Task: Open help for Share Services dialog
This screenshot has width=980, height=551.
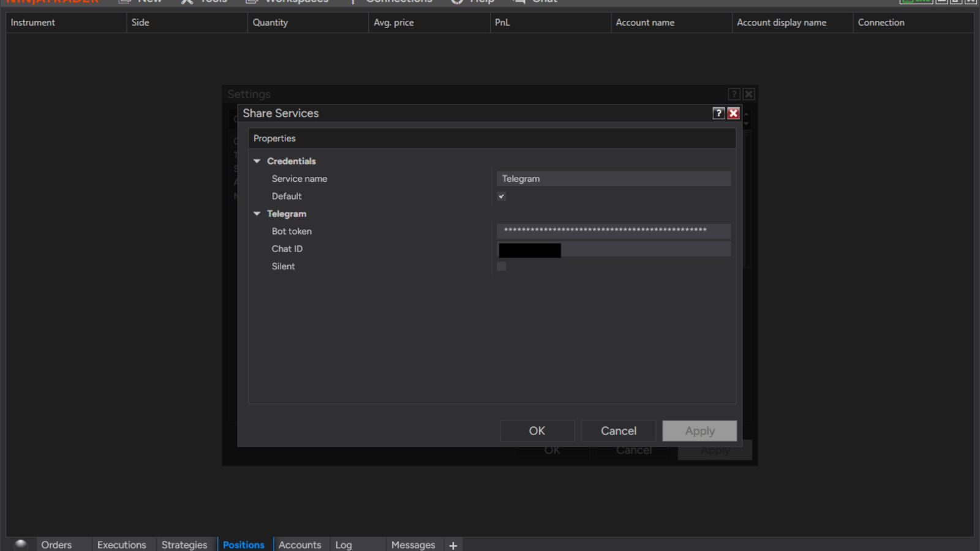Action: [718, 113]
